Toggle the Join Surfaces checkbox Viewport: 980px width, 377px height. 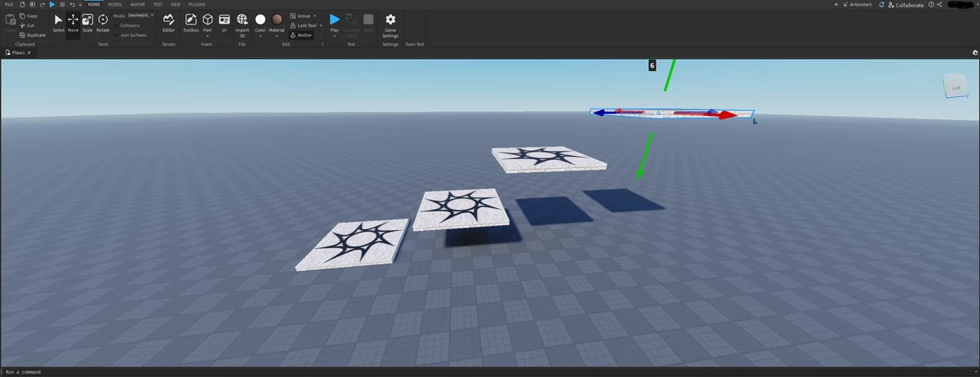[x=132, y=35]
